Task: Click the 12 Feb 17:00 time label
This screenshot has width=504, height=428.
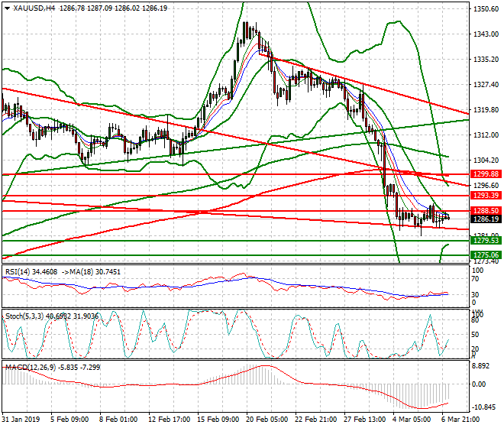Action: click(x=169, y=420)
